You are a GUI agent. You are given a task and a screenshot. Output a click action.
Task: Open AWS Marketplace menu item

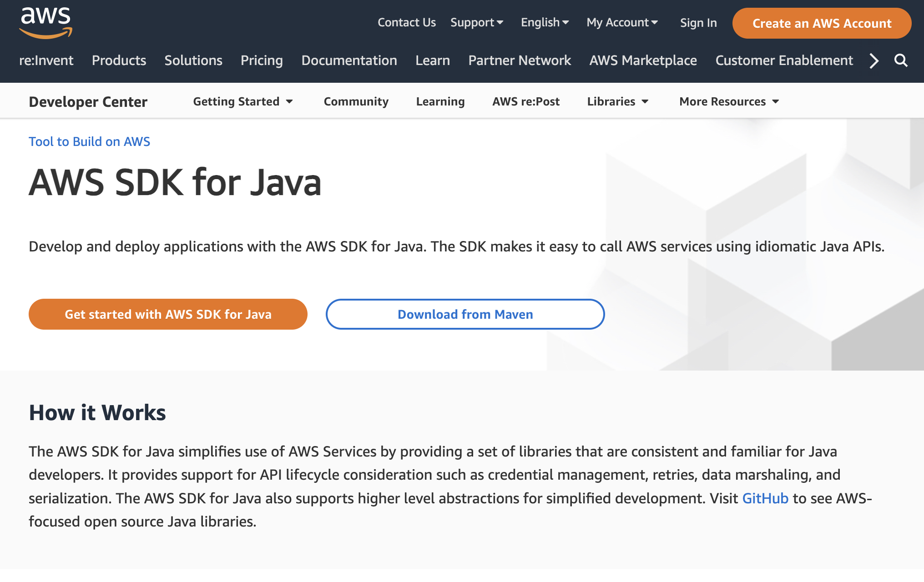click(x=643, y=60)
